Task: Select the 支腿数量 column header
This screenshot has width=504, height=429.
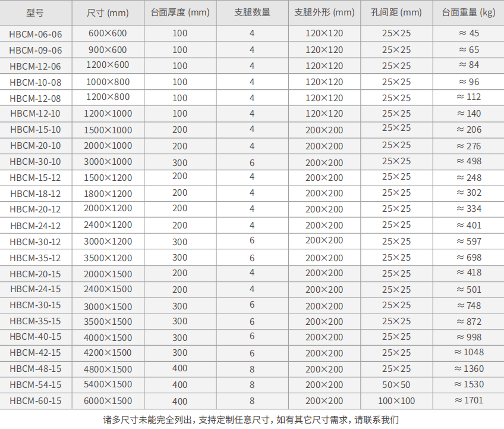Action: 252,12
